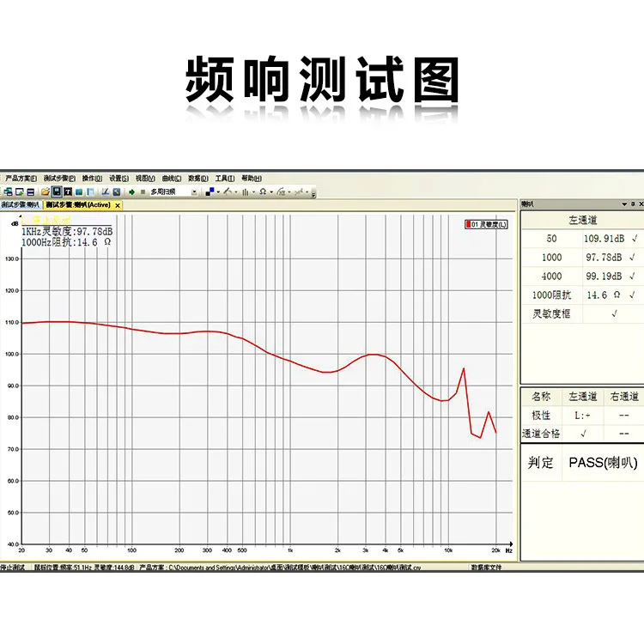Viewport: 644px width, 644px height.
Task: Expand the arrow next to the curve pencil tool
Action: point(236,191)
